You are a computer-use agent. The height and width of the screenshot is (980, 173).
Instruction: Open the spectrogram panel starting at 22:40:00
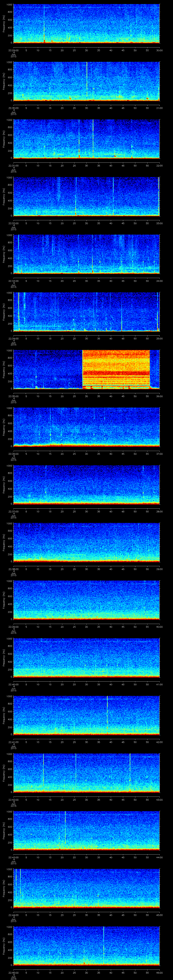[86, 658]
